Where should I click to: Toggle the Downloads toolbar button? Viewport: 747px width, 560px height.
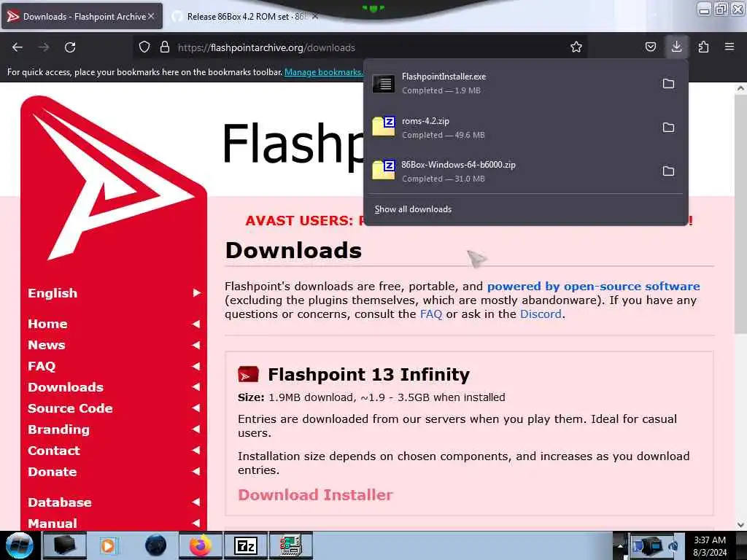[676, 47]
